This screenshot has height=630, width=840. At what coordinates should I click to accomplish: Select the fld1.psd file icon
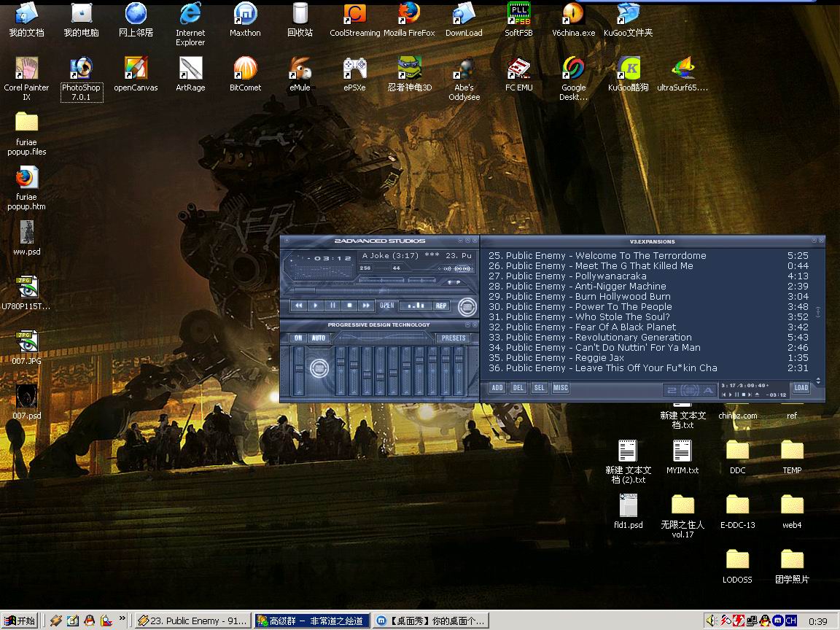pyautogui.click(x=628, y=511)
